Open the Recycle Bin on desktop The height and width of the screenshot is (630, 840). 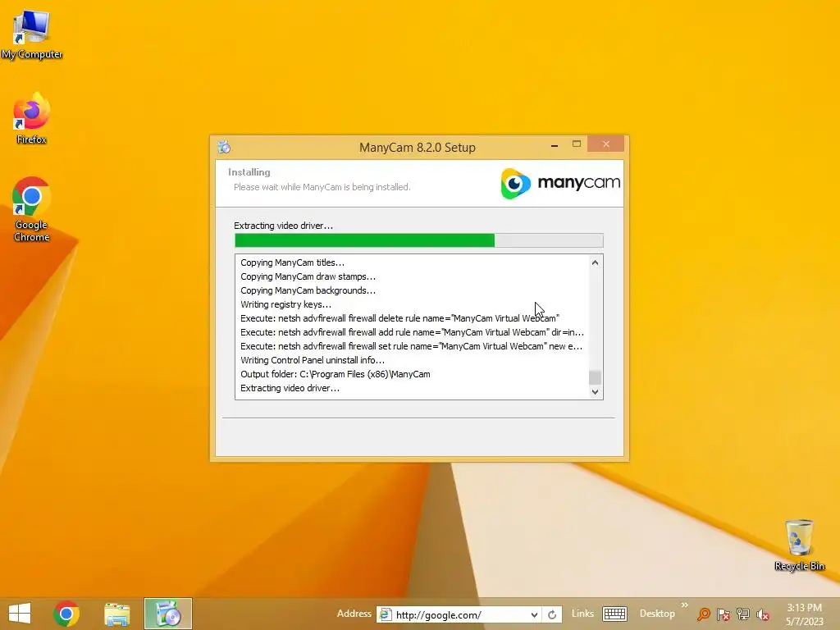point(799,545)
